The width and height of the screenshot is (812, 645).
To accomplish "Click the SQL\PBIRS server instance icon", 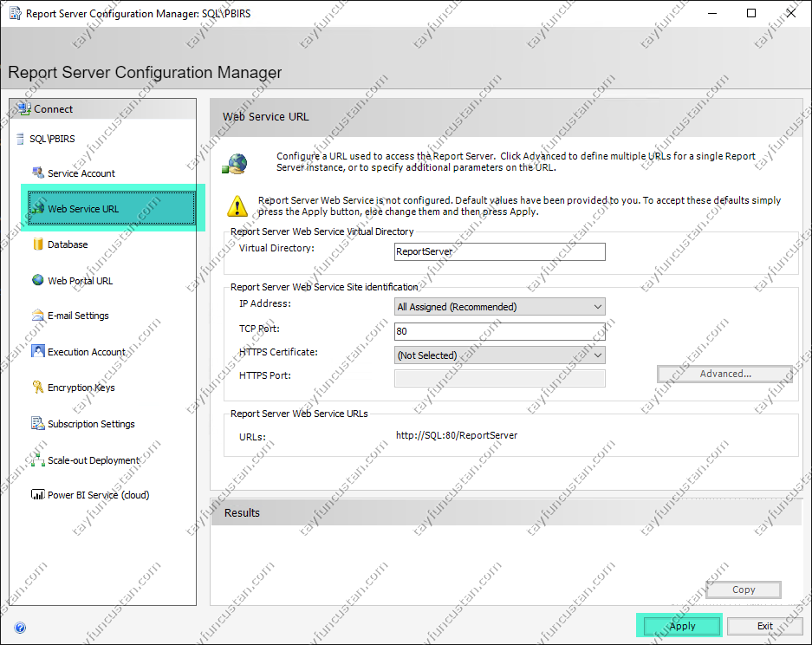I will point(20,139).
